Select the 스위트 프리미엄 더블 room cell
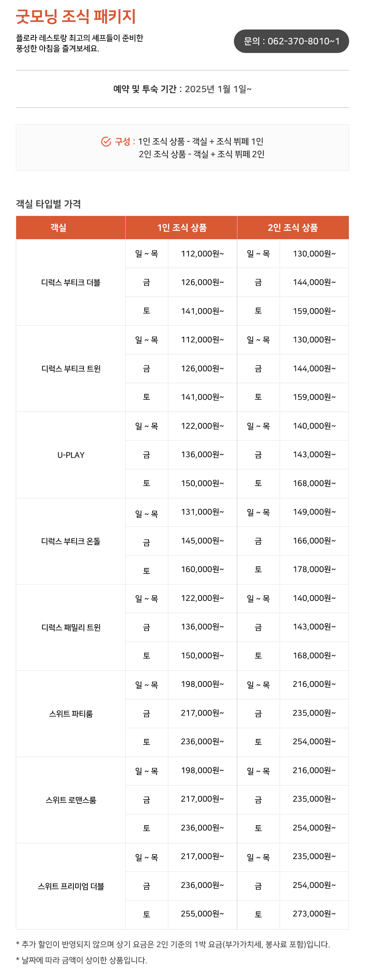 (x=71, y=886)
